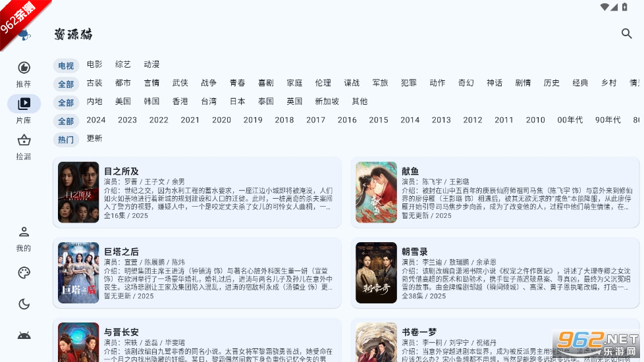Filter by 家庭 genre

click(x=294, y=83)
